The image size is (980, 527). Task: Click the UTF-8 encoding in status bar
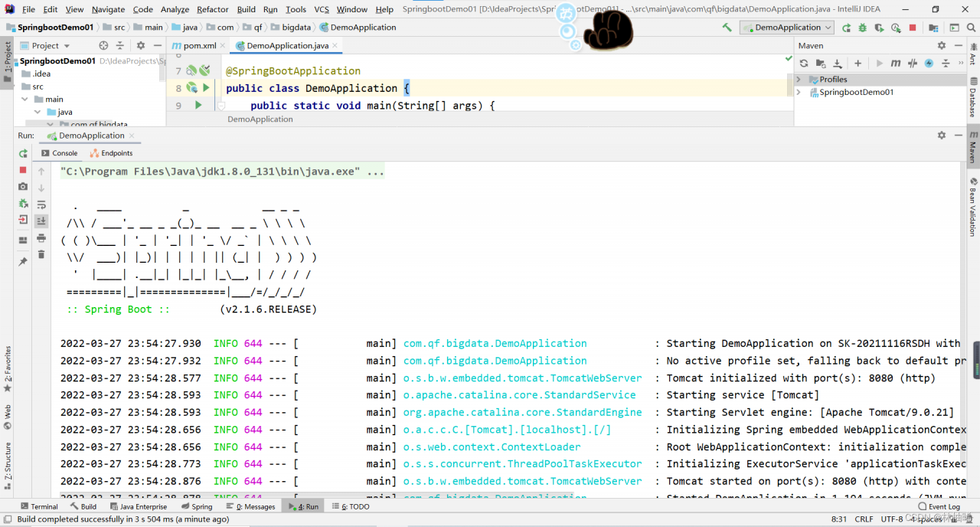(x=892, y=519)
